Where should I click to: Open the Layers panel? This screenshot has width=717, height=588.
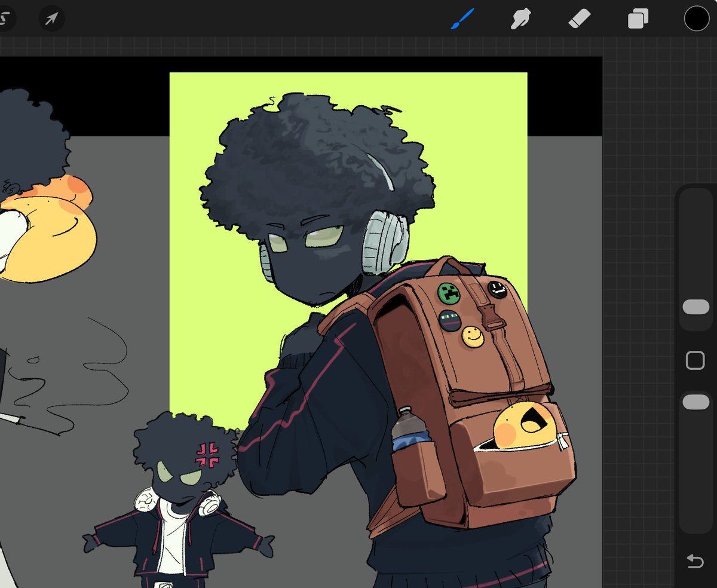tap(638, 19)
